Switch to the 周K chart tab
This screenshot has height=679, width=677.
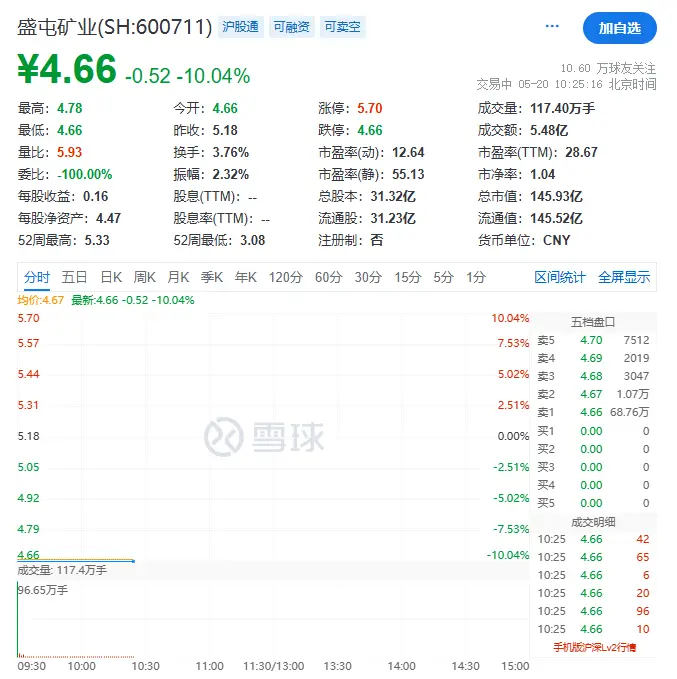tap(145, 277)
